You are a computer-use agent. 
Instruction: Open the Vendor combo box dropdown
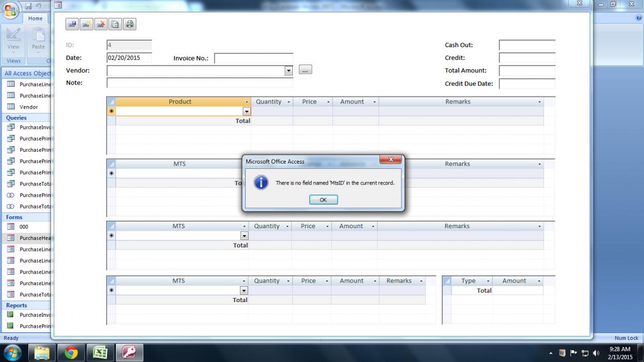[289, 71]
